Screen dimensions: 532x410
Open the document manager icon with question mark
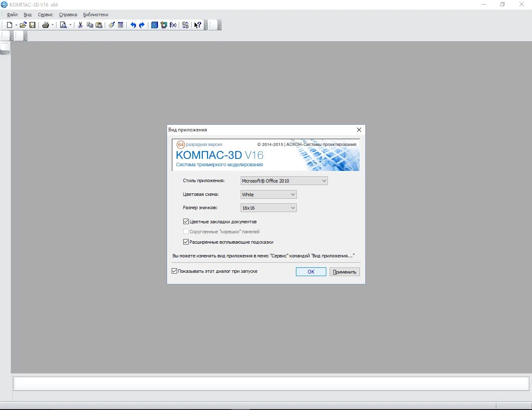coord(164,25)
